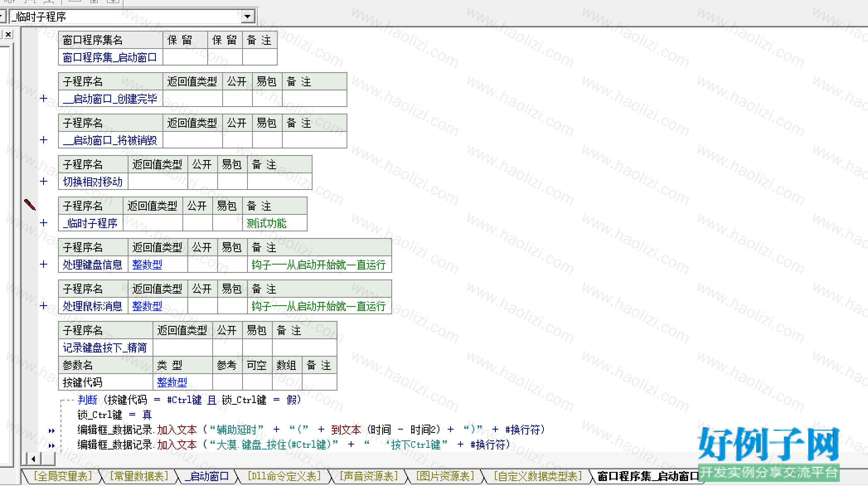The width and height of the screenshot is (868, 486).
Task: Click the 测试功能 remark cell
Action: [x=274, y=223]
